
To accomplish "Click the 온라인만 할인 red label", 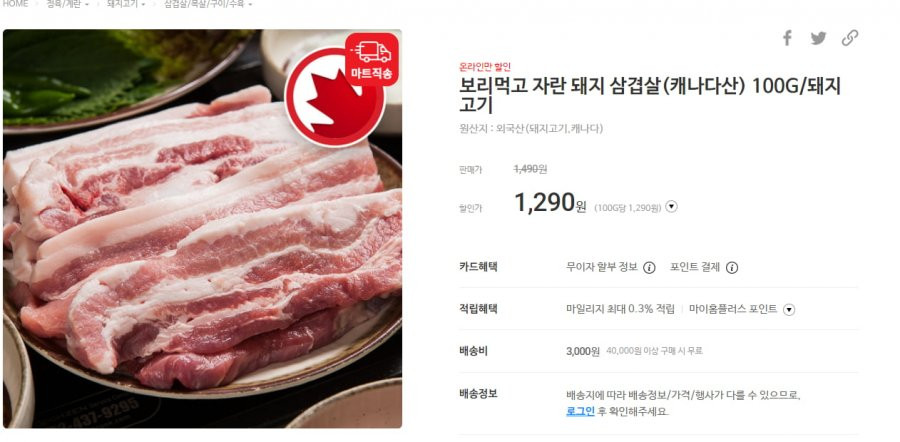I will [x=484, y=67].
